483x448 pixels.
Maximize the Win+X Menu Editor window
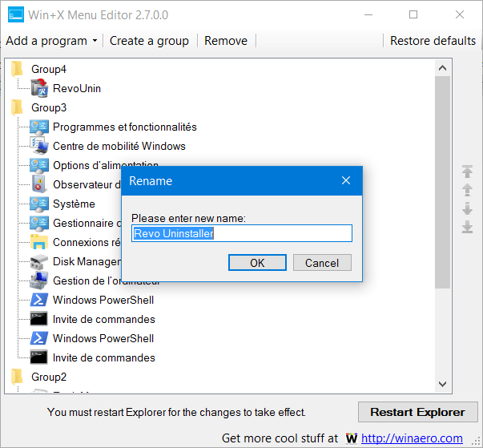(x=413, y=14)
